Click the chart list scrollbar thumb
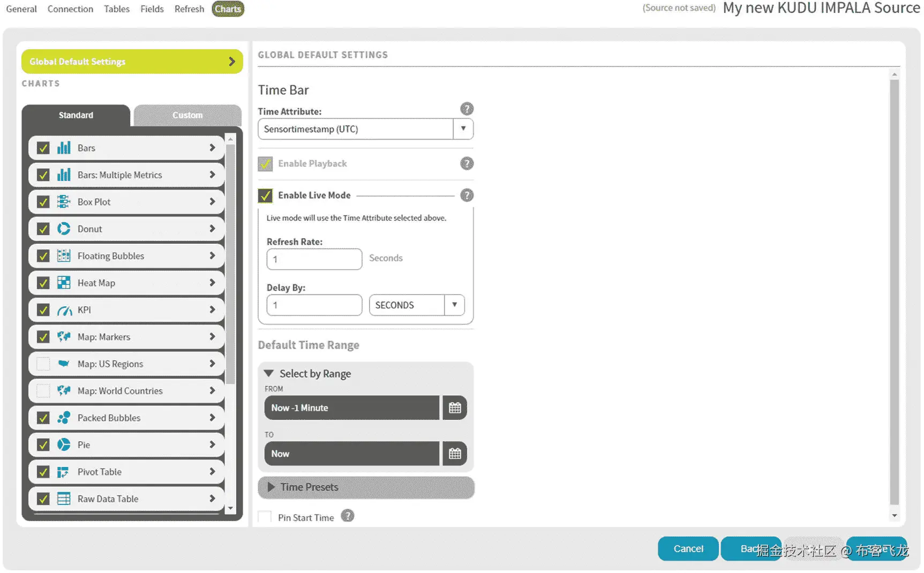This screenshot has width=924, height=573. (230, 265)
